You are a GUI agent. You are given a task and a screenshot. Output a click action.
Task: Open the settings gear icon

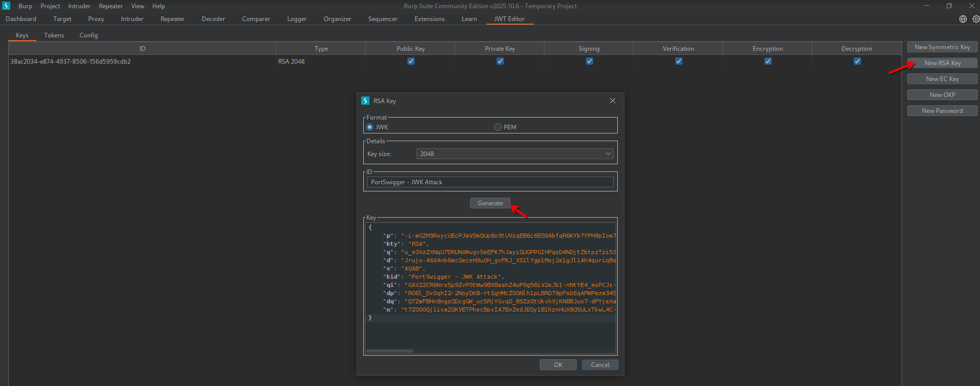(x=975, y=19)
